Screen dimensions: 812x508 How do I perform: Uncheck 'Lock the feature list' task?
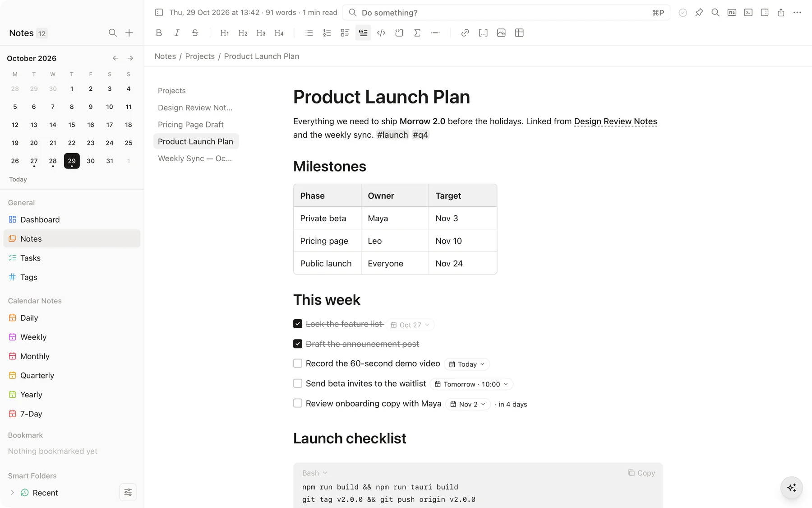coord(298,324)
